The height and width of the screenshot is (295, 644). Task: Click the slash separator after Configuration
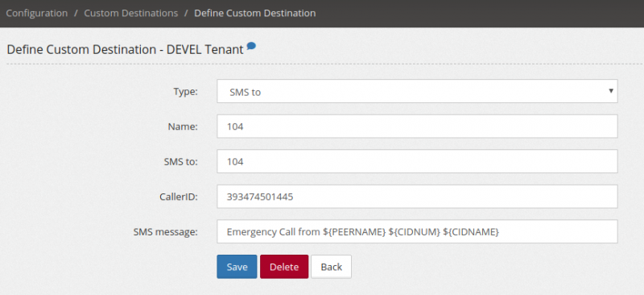pos(76,13)
